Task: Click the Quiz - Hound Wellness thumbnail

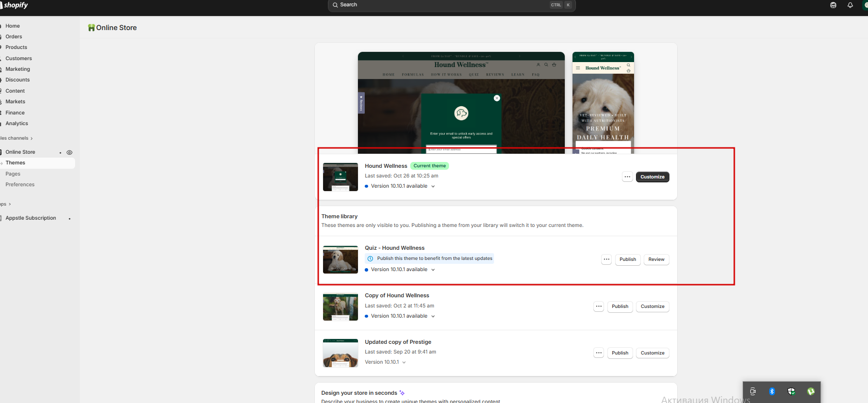Action: click(x=341, y=260)
